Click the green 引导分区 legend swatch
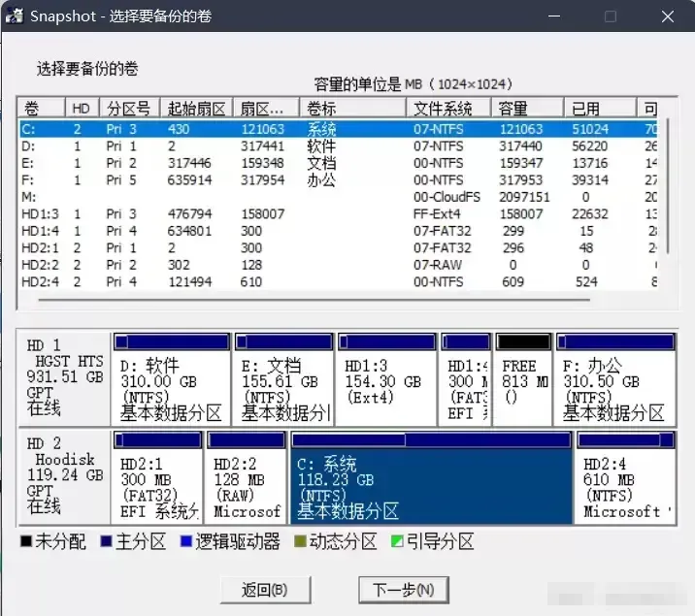Screen dimensions: 695x616 pos(397,541)
